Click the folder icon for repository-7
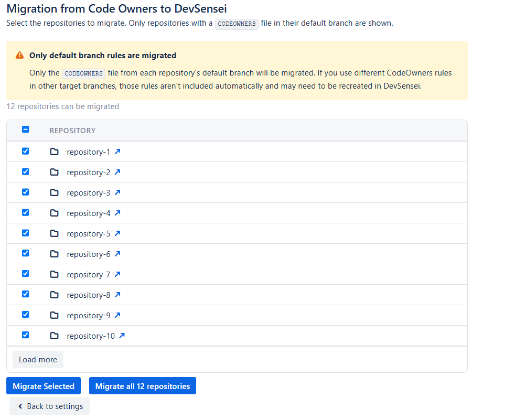Image resolution: width=526 pixels, height=420 pixels. (x=55, y=275)
